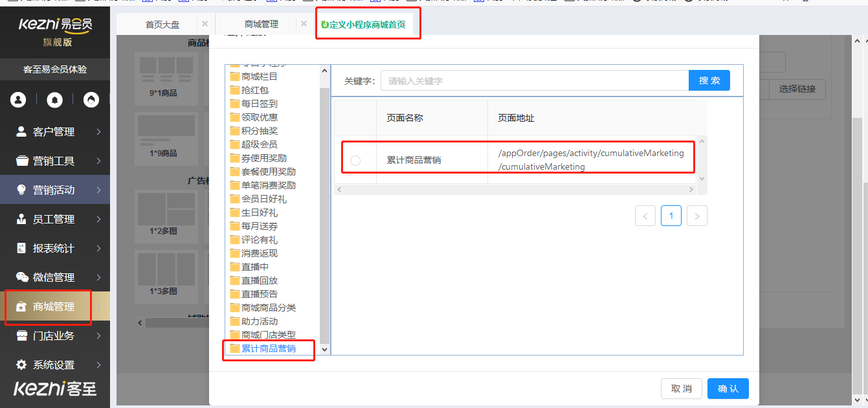The image size is (868, 408).
Task: Select the radio button for 累计商品营销 row
Action: (355, 160)
